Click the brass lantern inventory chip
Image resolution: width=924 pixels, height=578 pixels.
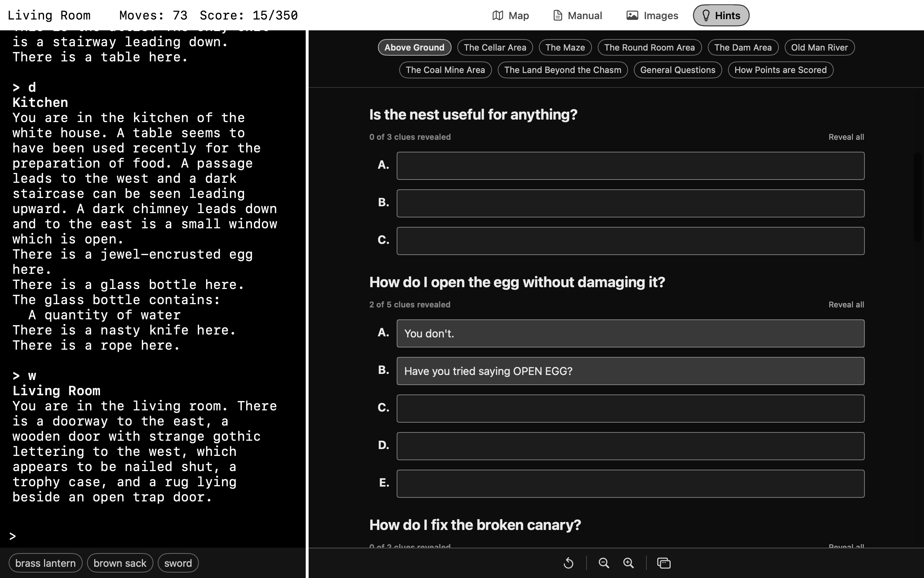tap(45, 563)
